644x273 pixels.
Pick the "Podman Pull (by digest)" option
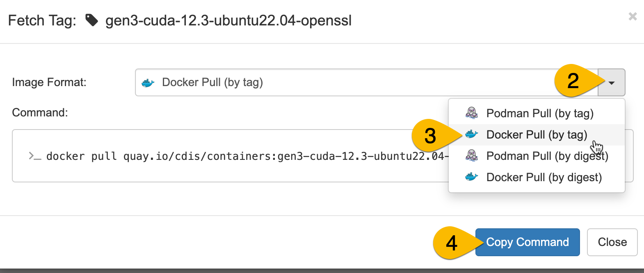point(547,156)
